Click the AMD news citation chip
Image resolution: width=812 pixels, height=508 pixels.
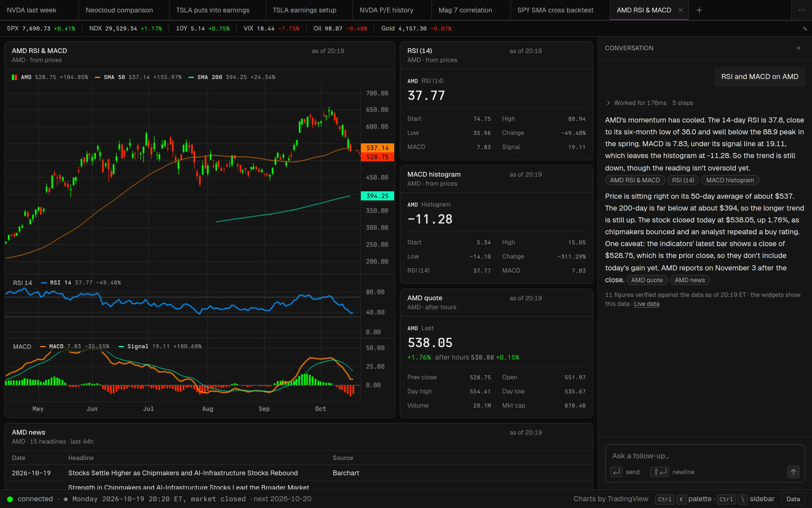690,280
